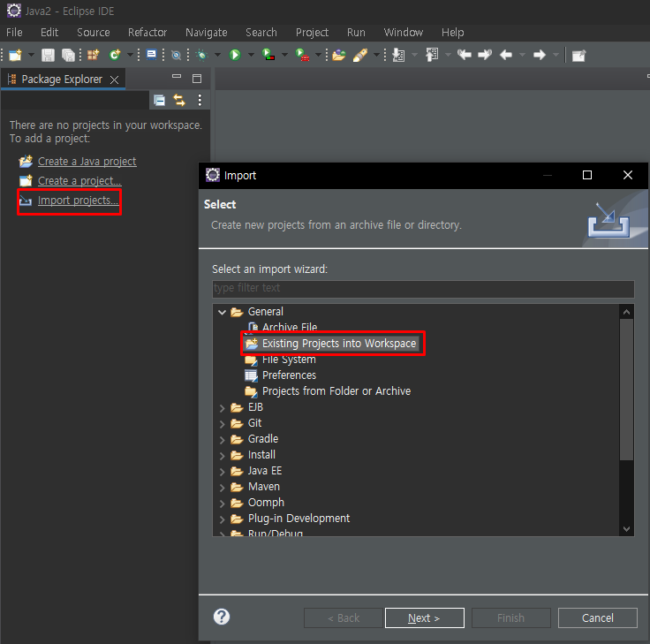Expand the EJB folder

pos(223,408)
